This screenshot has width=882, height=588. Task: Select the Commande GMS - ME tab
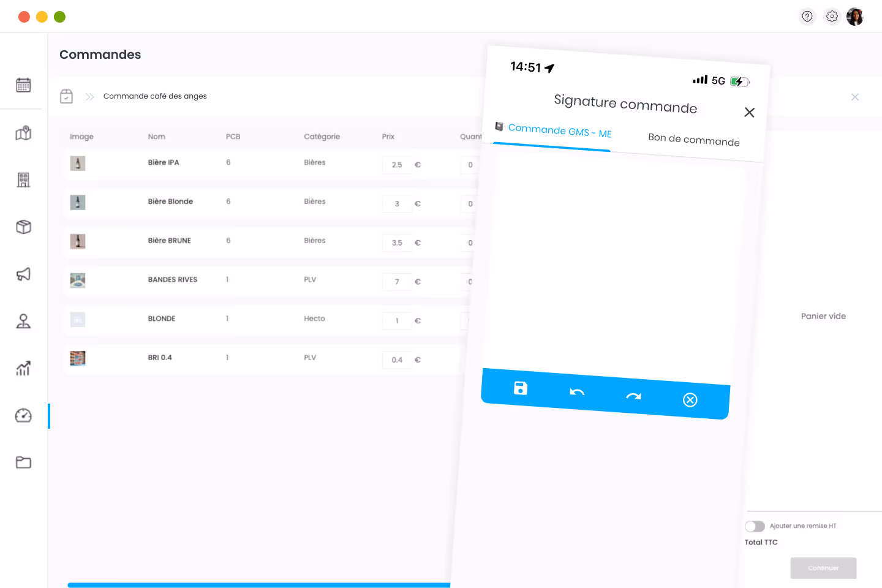pyautogui.click(x=553, y=130)
